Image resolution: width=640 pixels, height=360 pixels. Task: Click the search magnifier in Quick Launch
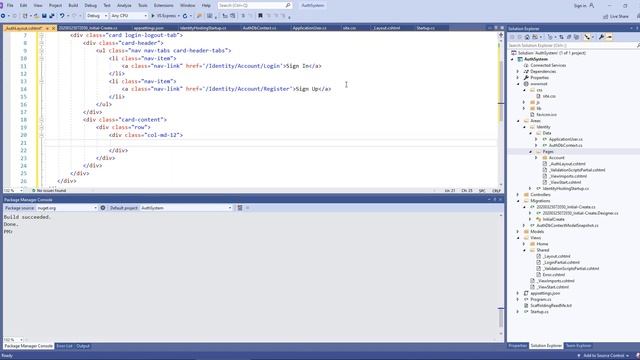click(x=288, y=6)
